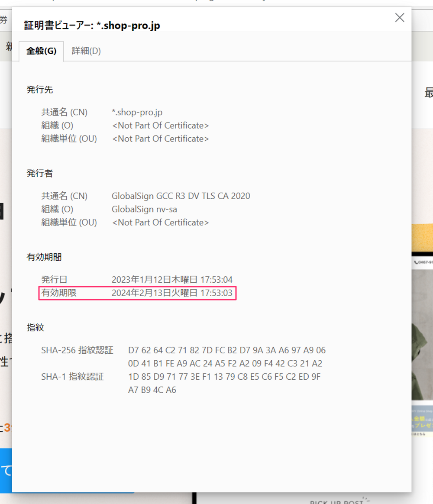Viewport: 433px width, 504px height.
Task: Click the 発行日 date 2023年1月12日
Action: click(172, 280)
